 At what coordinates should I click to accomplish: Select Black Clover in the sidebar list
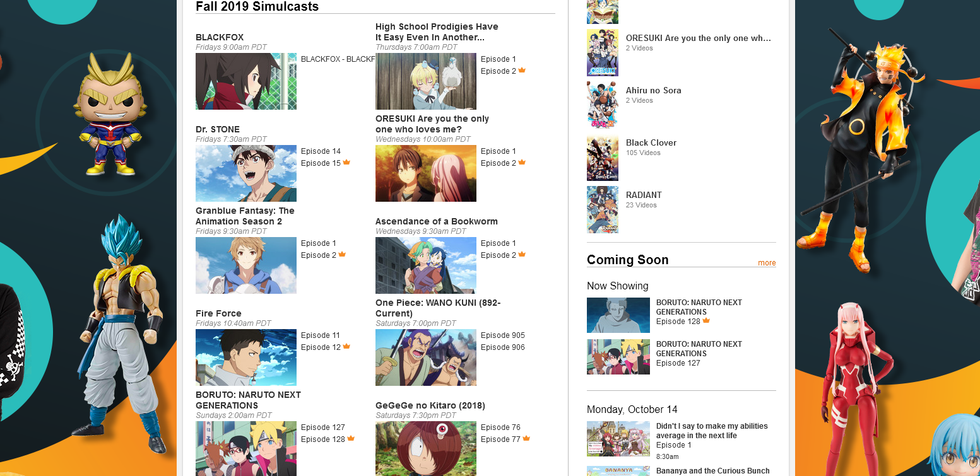651,142
